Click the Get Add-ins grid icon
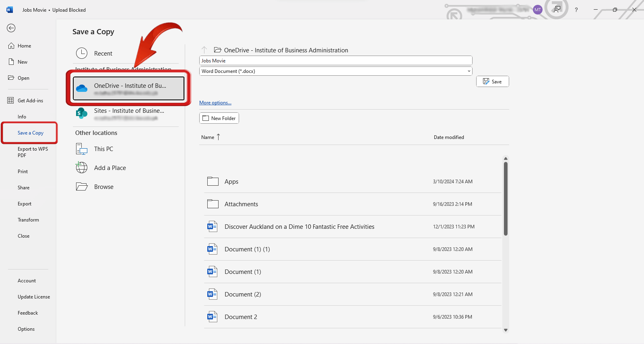This screenshot has height=344, width=644. 10,100
